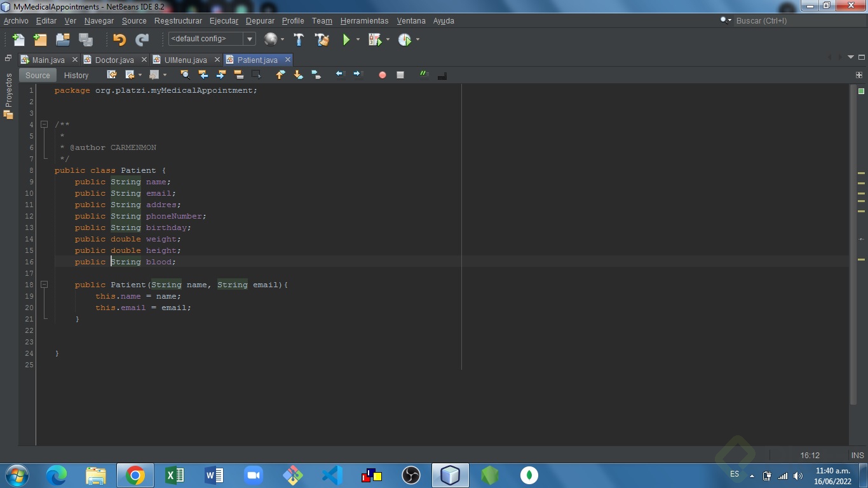Image resolution: width=868 pixels, height=488 pixels.
Task: Open the dropdown next to the Forward editor icon
Action: point(165,75)
